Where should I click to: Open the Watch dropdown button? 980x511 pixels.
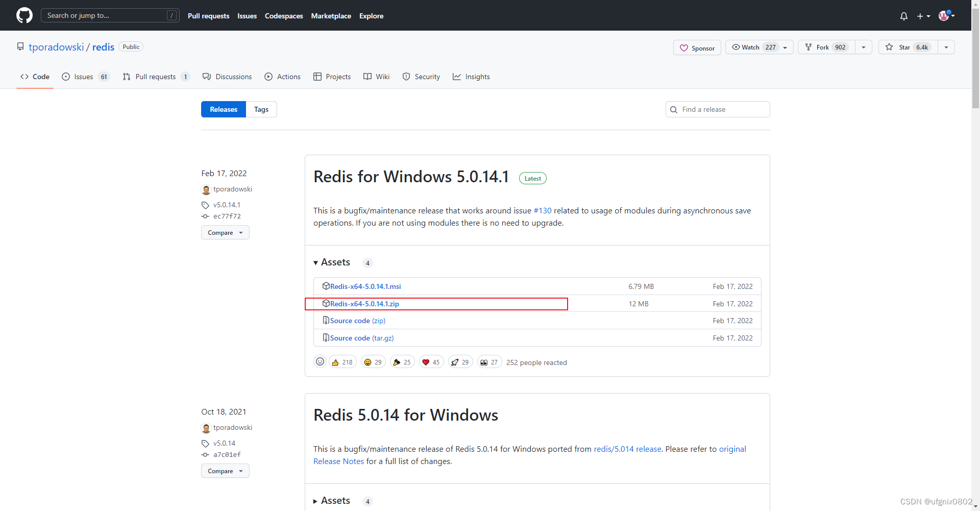pyautogui.click(x=759, y=47)
